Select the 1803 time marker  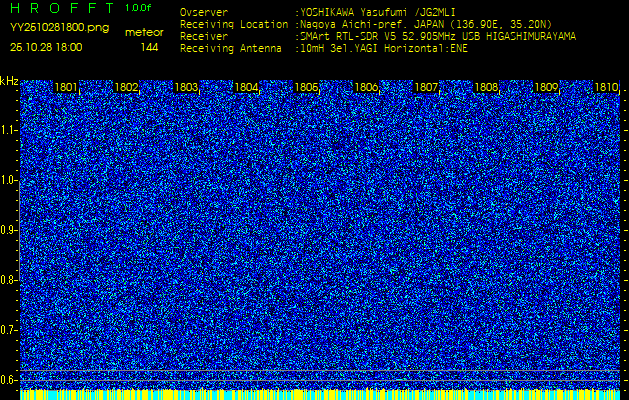pos(186,88)
